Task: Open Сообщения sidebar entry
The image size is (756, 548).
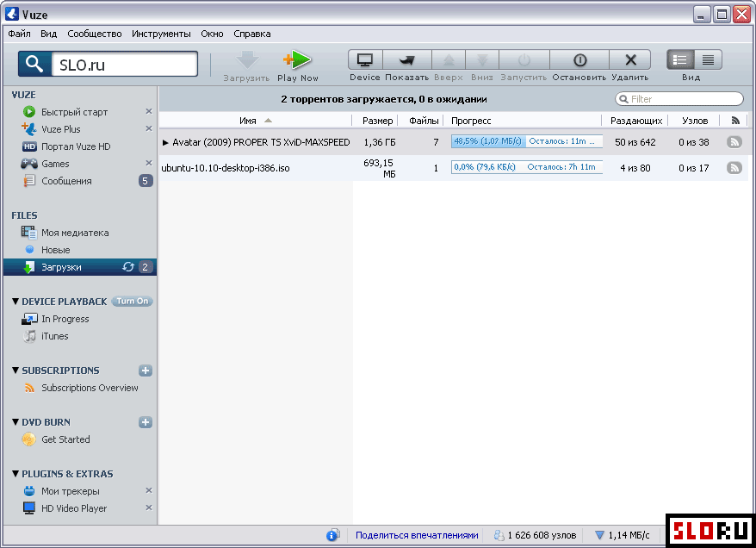Action: pyautogui.click(x=66, y=182)
